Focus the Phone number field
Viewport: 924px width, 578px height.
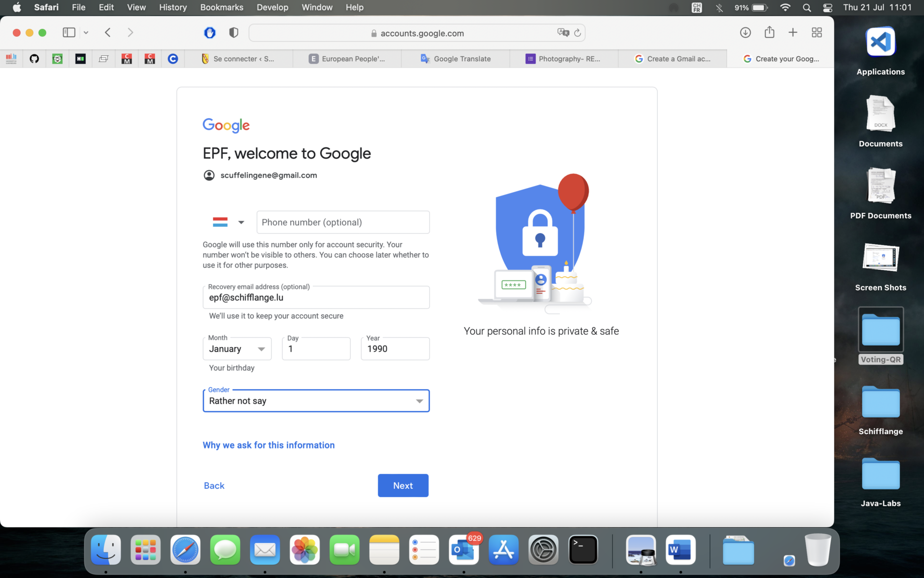(x=343, y=222)
